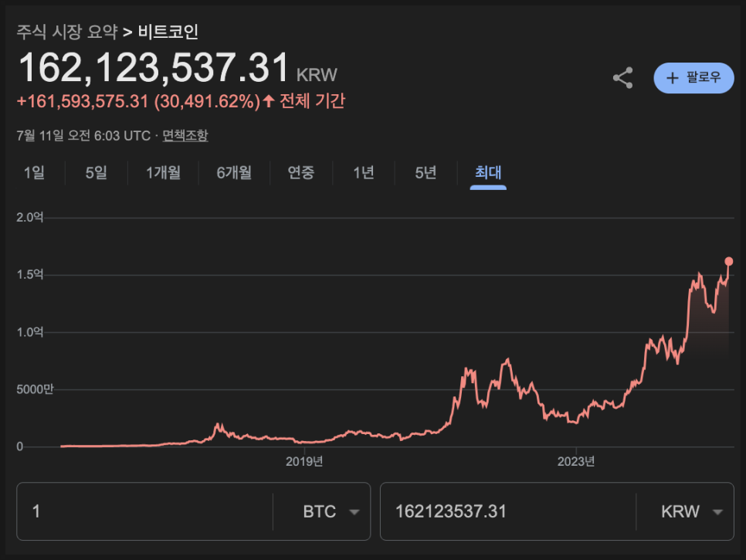
Task: Click the 비트코인 breadcrumb title
Action: pos(168,32)
